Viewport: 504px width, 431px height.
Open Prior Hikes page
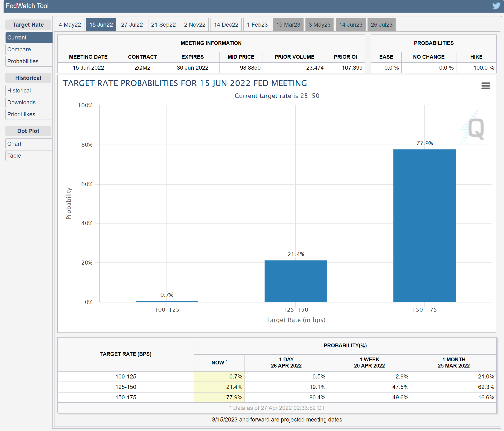tap(29, 114)
